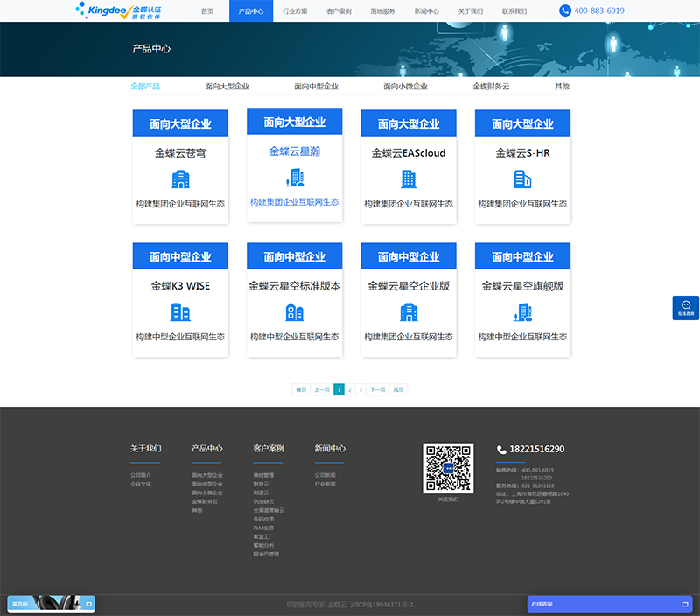Open the 金蝶云EAScloud product title

tap(409, 153)
